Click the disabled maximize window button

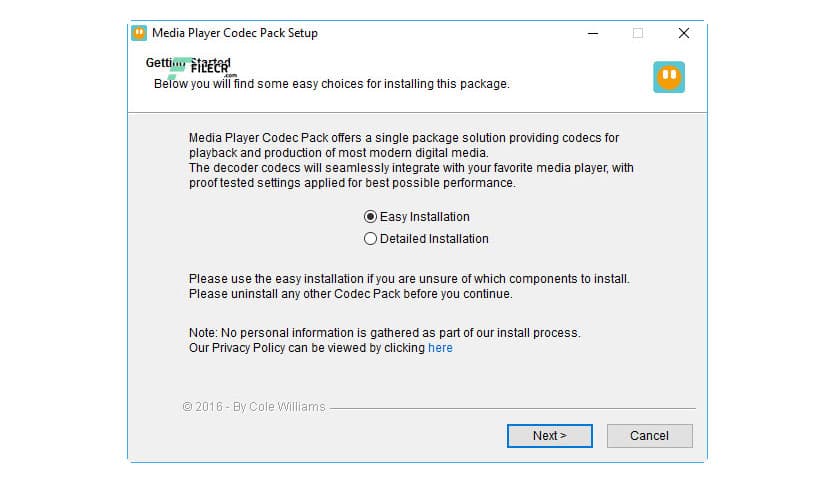(x=638, y=33)
